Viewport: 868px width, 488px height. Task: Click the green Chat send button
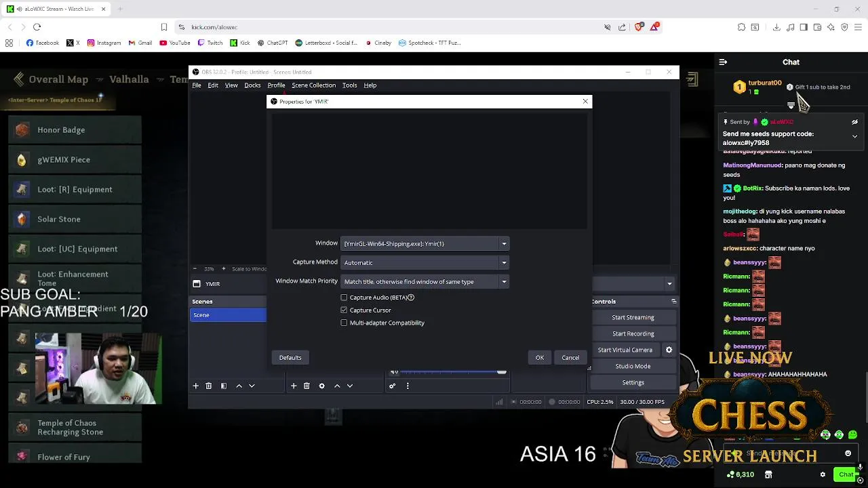click(x=846, y=474)
